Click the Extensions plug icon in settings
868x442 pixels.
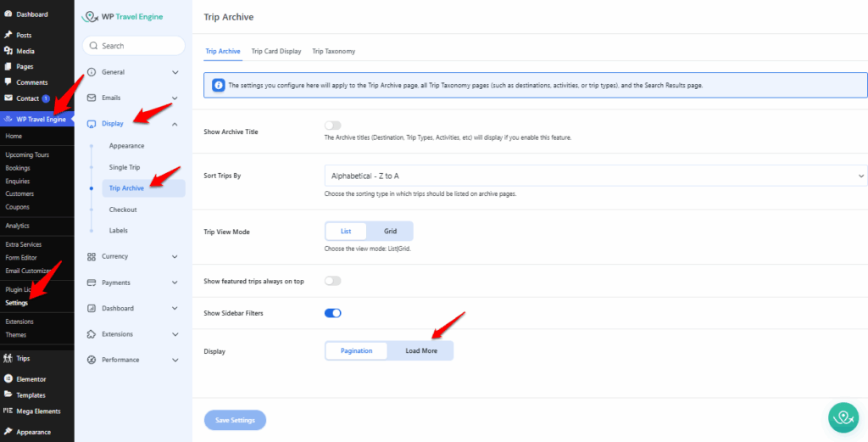click(x=92, y=334)
